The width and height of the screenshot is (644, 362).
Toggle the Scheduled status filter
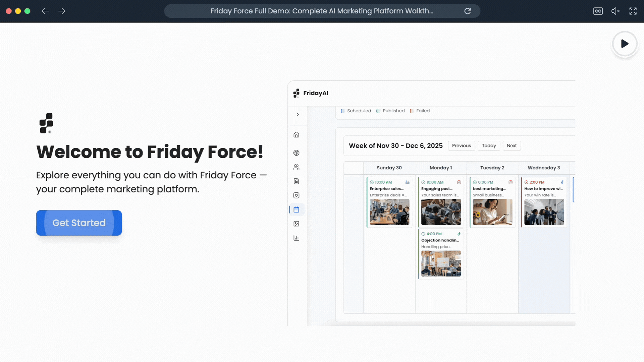(356, 111)
